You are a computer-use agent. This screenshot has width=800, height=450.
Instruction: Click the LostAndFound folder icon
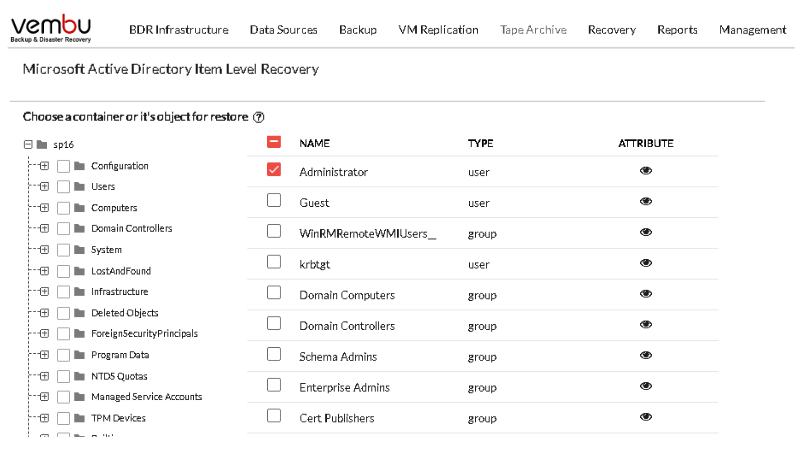coord(79,271)
